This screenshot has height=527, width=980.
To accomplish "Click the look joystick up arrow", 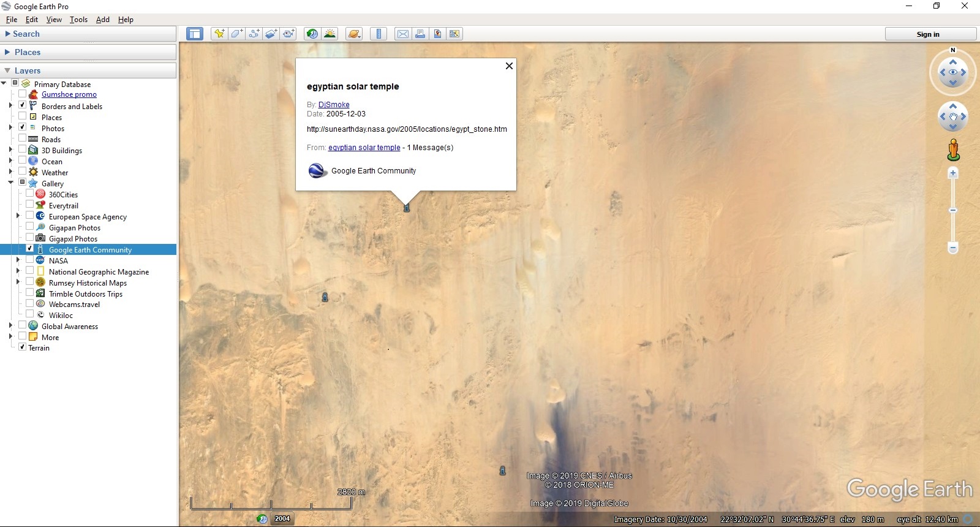I will [x=952, y=62].
